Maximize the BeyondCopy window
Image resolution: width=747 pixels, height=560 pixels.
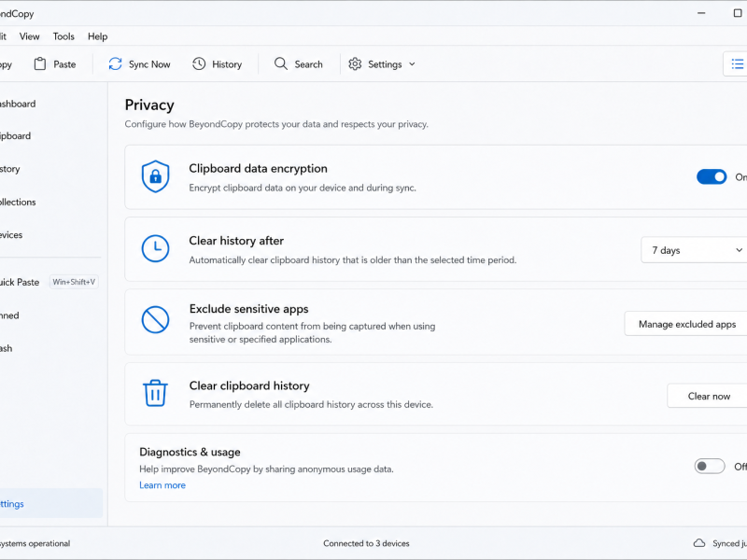click(x=738, y=13)
